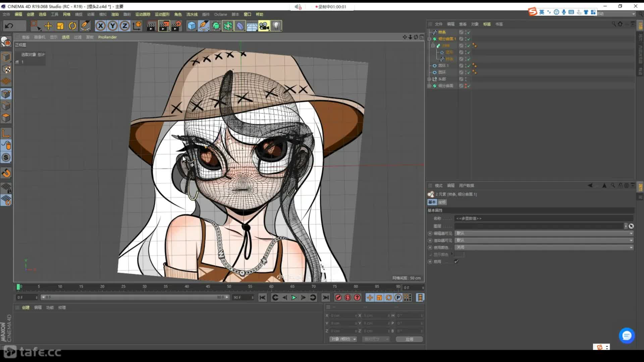Viewport: 644px width, 362px height.
Task: Toggle enable checkmark on 圆环.1 object
Action: 469,66
